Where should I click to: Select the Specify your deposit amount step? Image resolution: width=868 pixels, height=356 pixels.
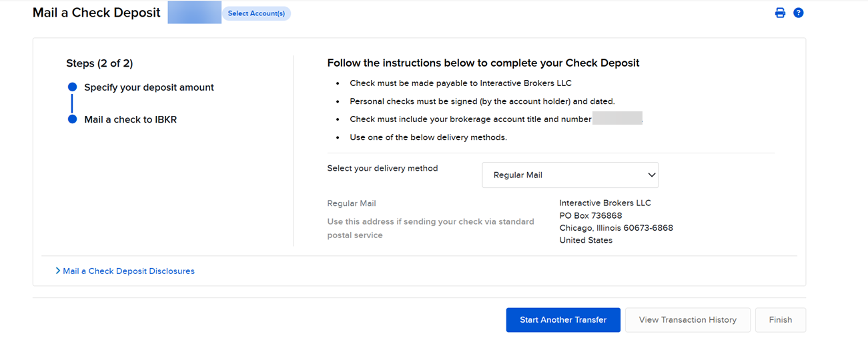point(149,87)
